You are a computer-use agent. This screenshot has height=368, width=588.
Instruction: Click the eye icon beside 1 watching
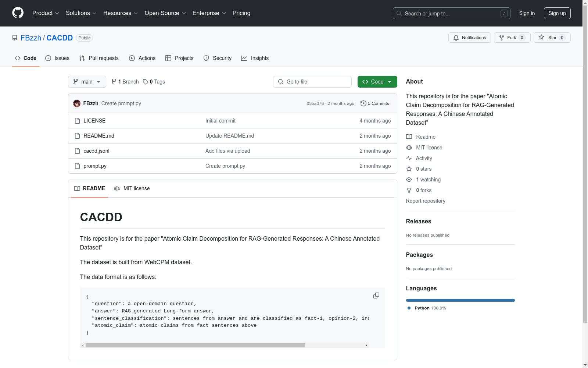[409, 180]
